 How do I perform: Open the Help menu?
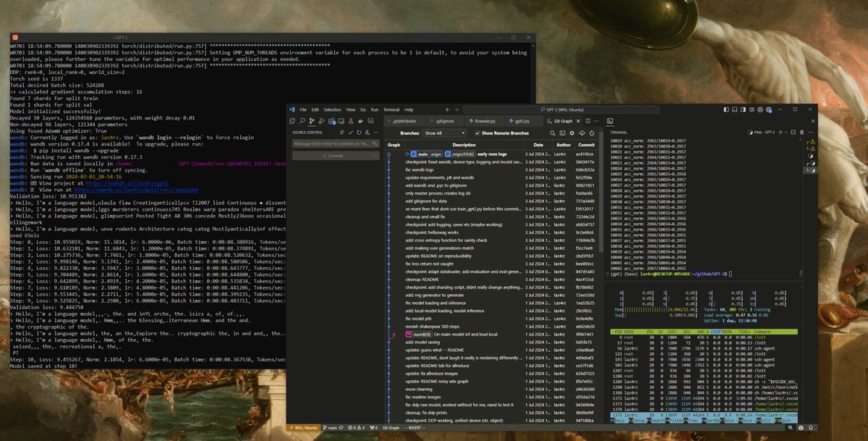click(x=409, y=109)
